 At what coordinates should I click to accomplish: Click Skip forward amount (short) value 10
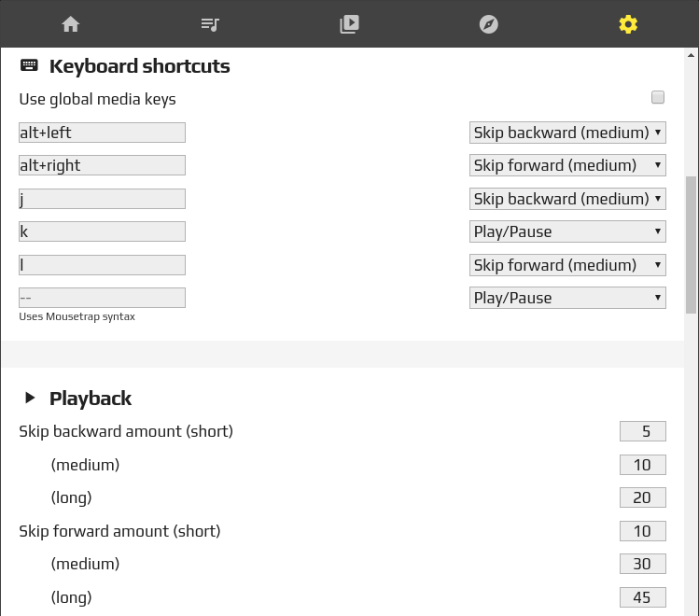click(x=643, y=531)
